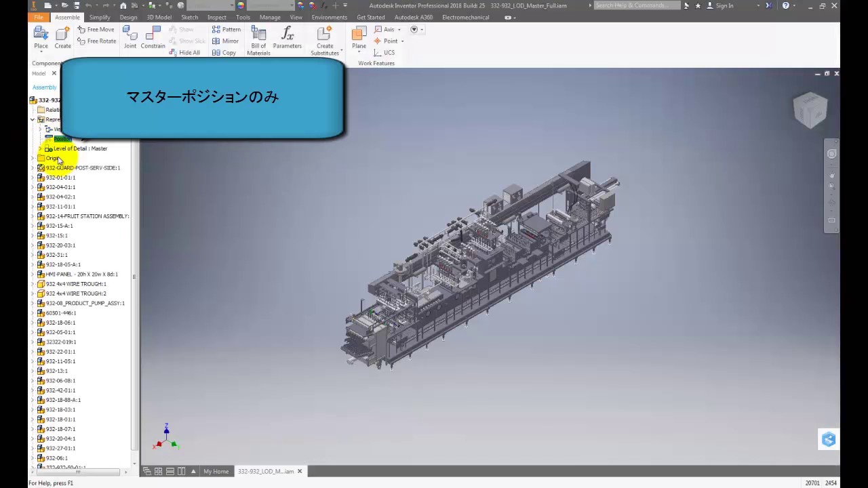This screenshot has height=488, width=868.
Task: Click the UCS tool
Action: point(384,52)
